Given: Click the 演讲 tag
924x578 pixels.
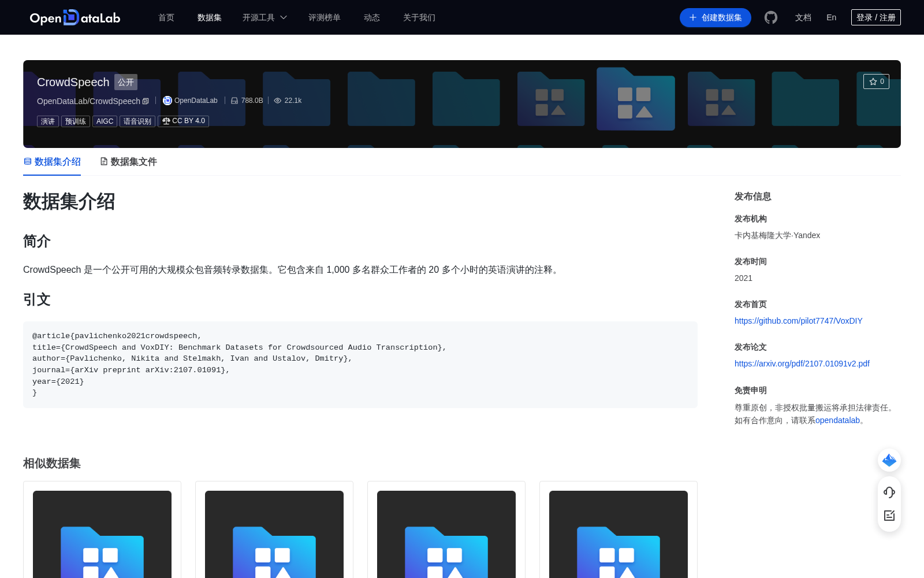Looking at the screenshot, I should coord(48,121).
